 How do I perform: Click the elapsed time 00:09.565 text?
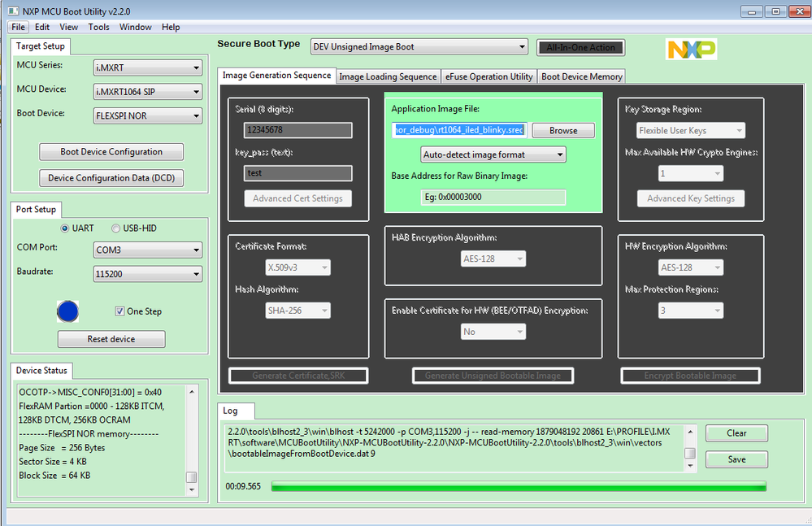point(243,487)
